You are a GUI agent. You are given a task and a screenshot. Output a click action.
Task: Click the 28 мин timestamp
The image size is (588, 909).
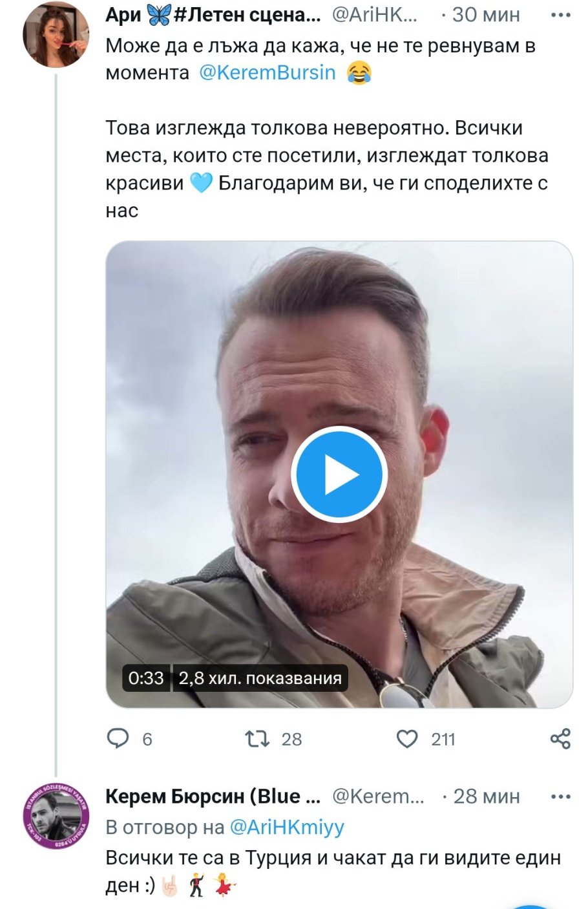[486, 797]
